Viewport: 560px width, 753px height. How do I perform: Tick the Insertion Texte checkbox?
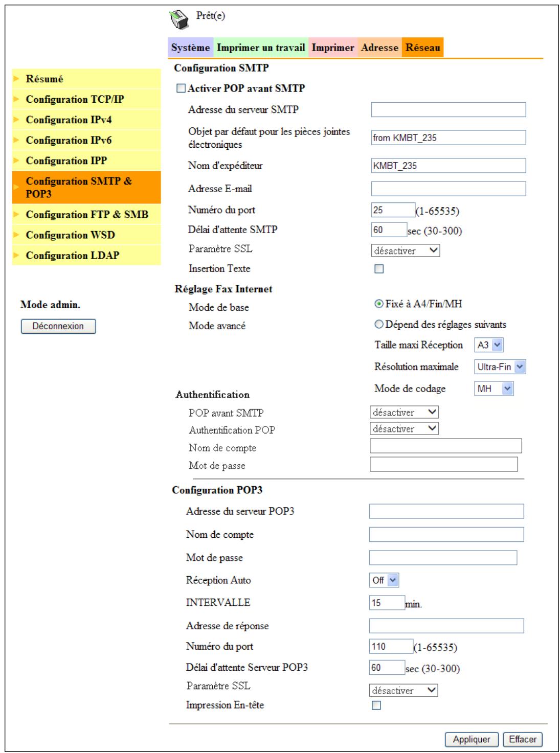[379, 269]
